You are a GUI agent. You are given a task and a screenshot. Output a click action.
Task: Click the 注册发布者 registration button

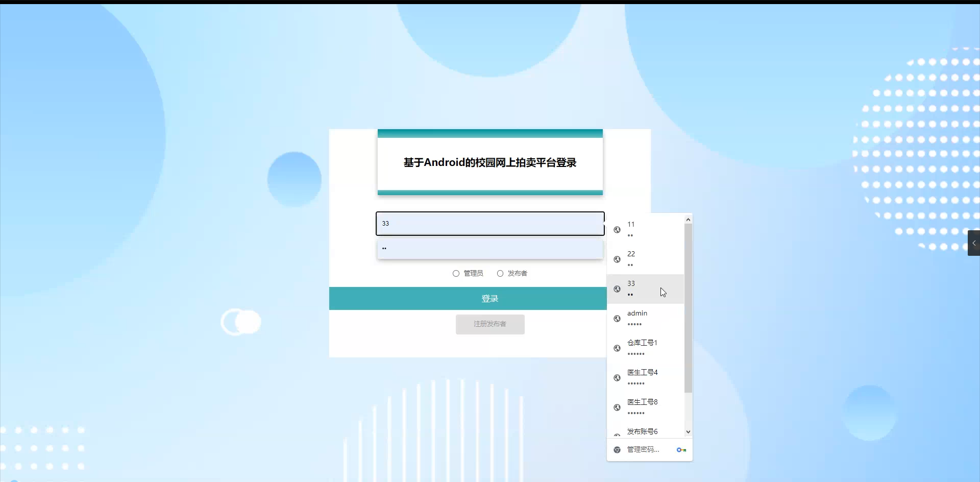pos(489,324)
